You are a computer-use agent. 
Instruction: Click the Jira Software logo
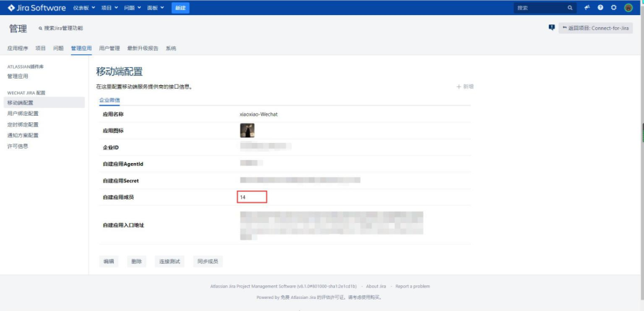[36, 7]
